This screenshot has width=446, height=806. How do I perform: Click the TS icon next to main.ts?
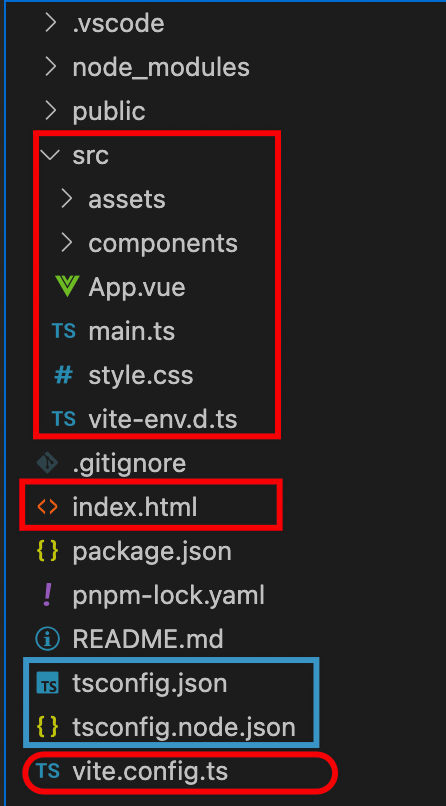click(64, 331)
